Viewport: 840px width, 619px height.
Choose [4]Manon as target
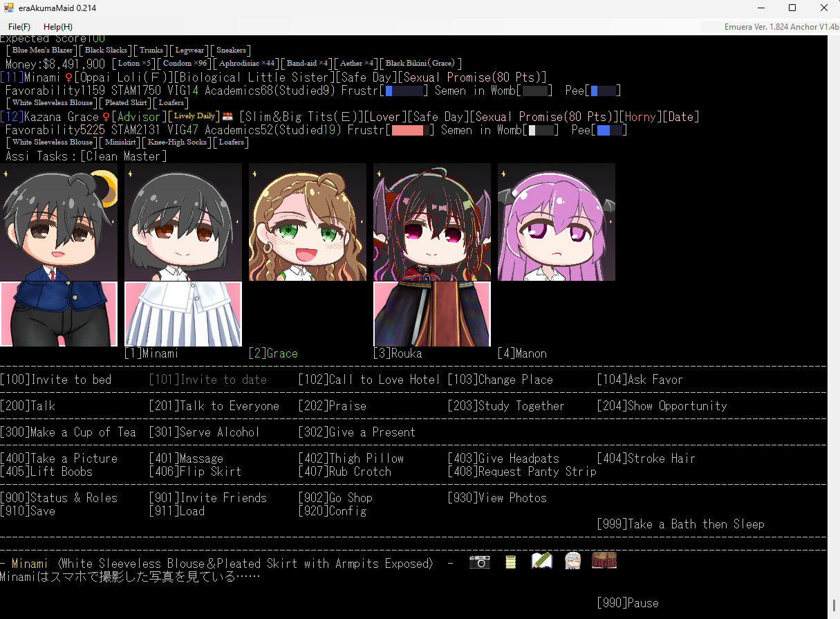coord(522,353)
